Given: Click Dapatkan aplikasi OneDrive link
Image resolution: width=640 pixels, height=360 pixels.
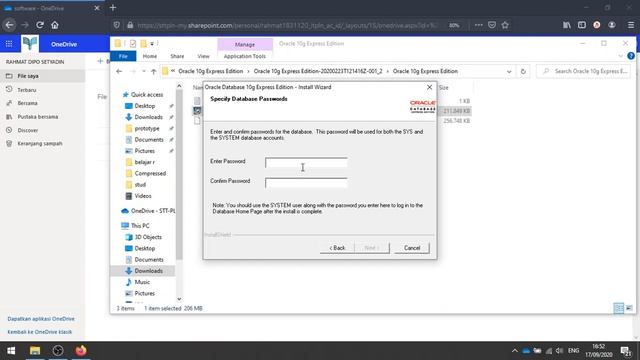Looking at the screenshot, I should (x=41, y=319).
